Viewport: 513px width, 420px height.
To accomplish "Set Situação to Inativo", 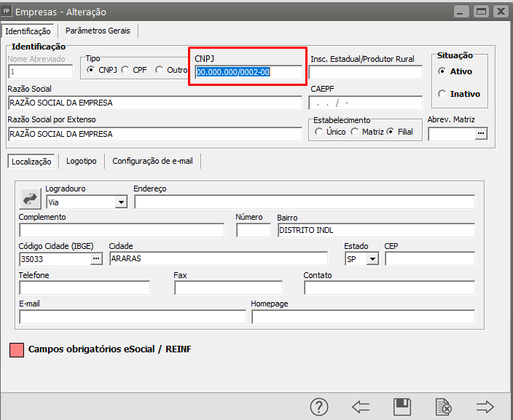I will coord(442,94).
